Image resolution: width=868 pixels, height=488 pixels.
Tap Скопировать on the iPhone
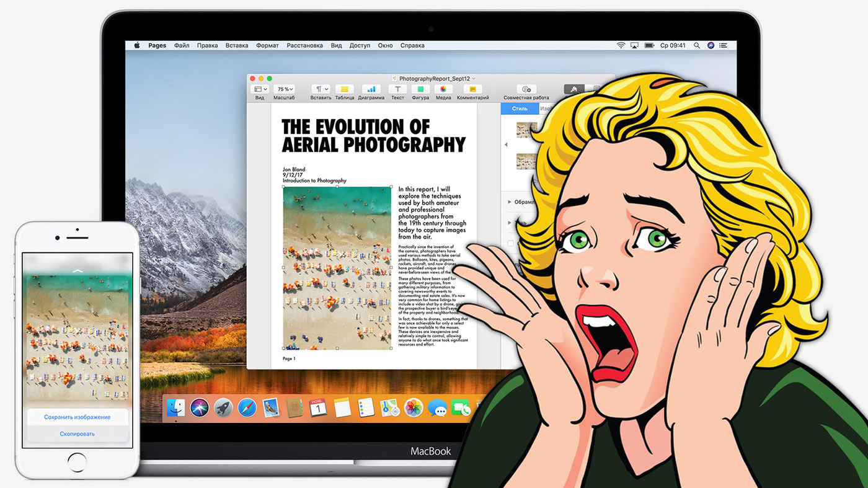coord(77,434)
